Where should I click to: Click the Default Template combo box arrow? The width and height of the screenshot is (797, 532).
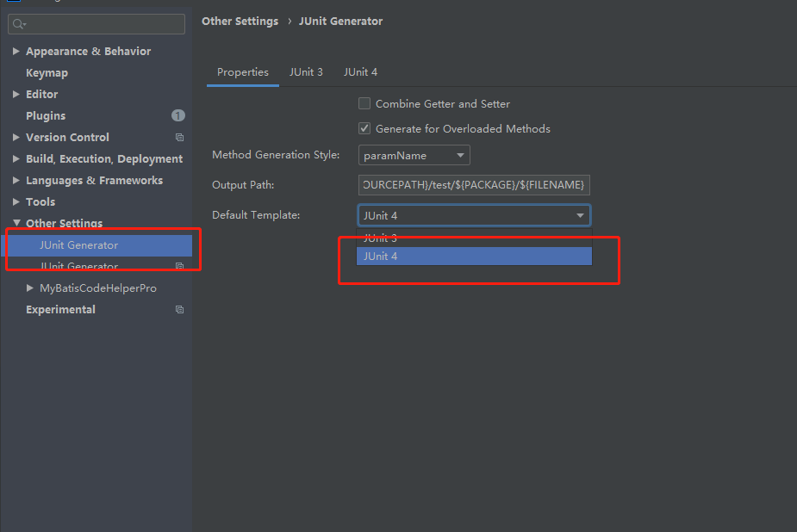pyautogui.click(x=580, y=216)
